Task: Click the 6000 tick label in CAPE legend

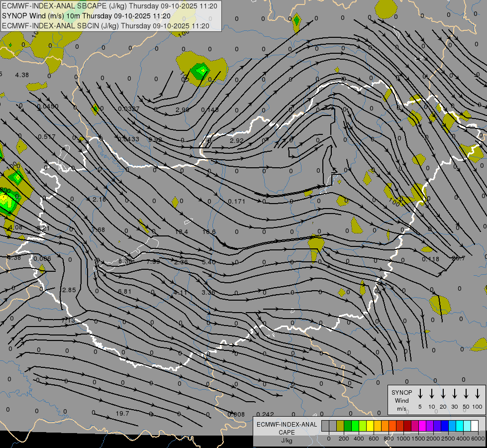Action: coord(479,439)
